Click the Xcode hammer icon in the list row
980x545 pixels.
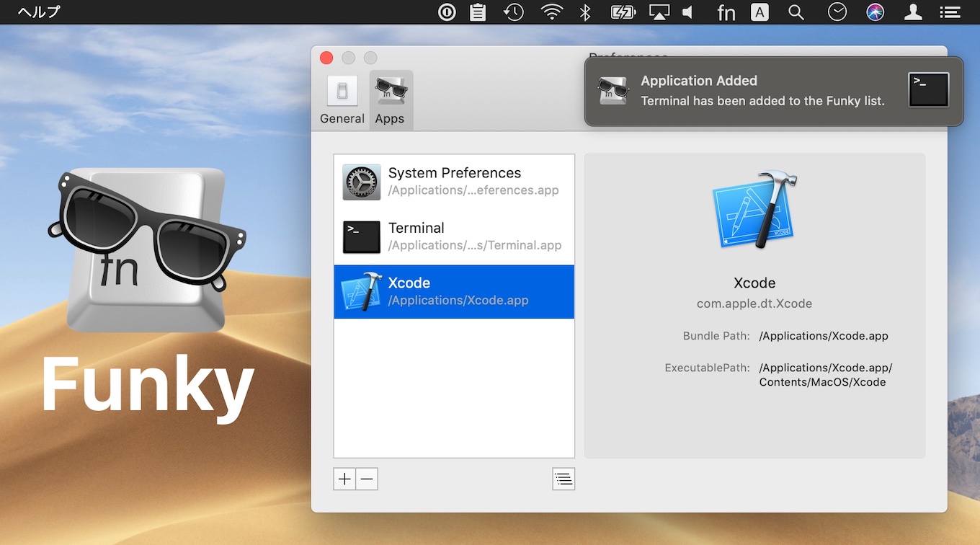[x=361, y=291]
